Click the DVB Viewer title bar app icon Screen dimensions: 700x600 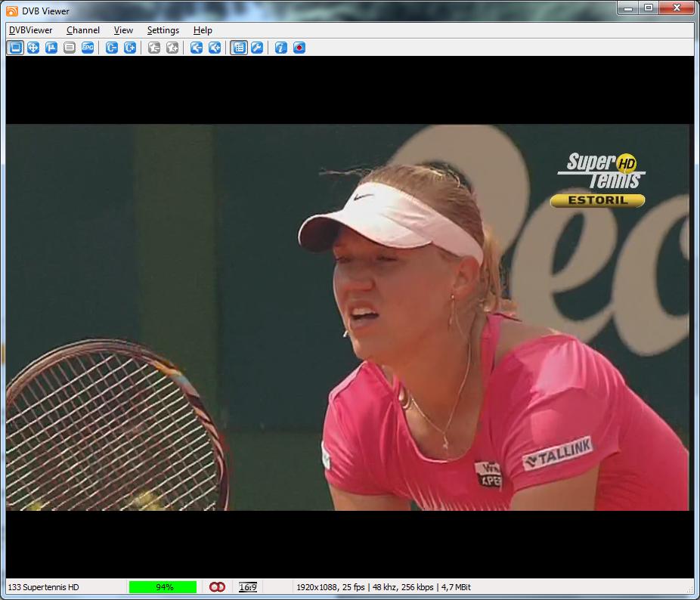[x=12, y=11]
